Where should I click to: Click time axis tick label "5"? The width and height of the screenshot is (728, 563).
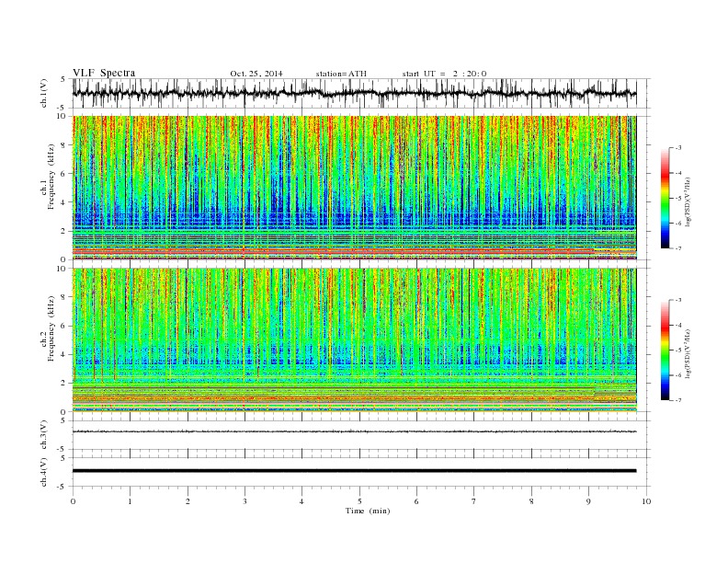pos(359,501)
